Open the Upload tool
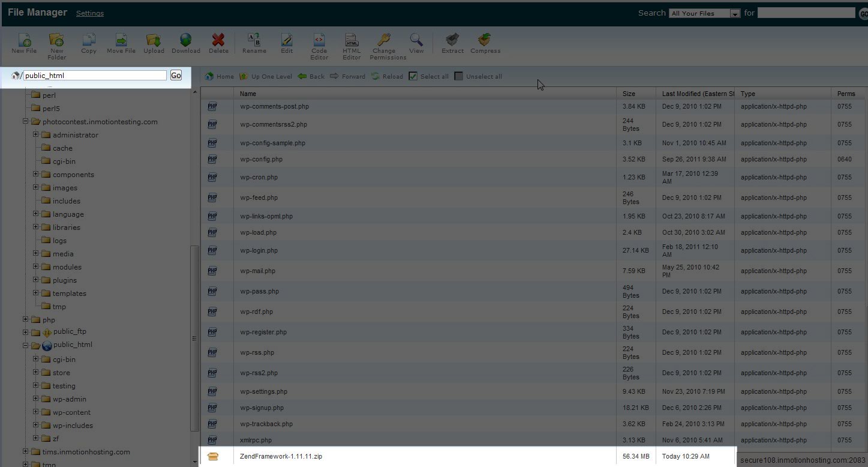 154,43
